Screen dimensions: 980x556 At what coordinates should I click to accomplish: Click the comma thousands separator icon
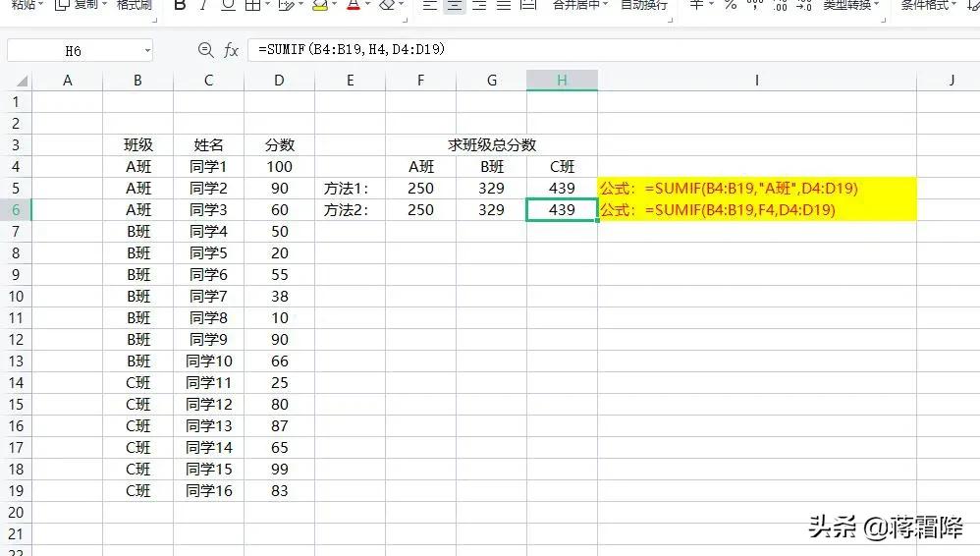point(755,5)
